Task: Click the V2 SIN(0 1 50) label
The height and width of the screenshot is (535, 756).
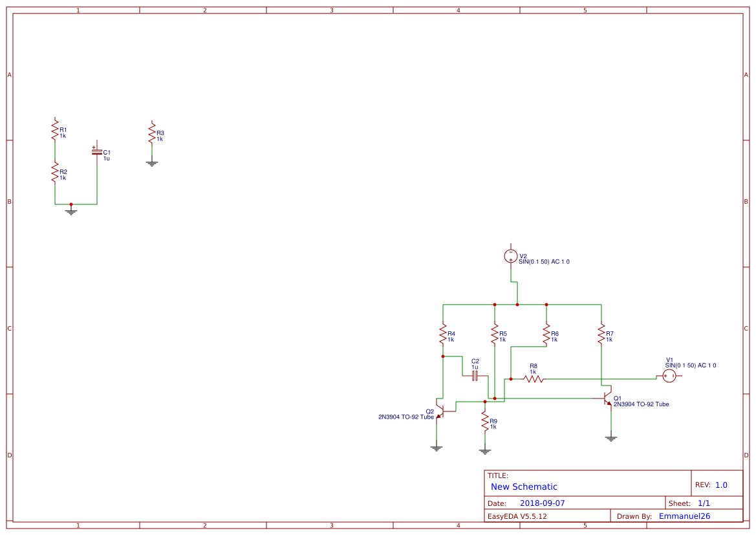Action: tap(544, 262)
